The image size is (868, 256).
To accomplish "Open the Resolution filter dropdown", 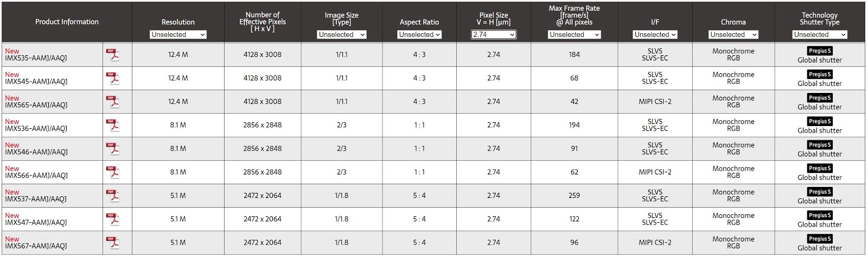I will coord(178,35).
